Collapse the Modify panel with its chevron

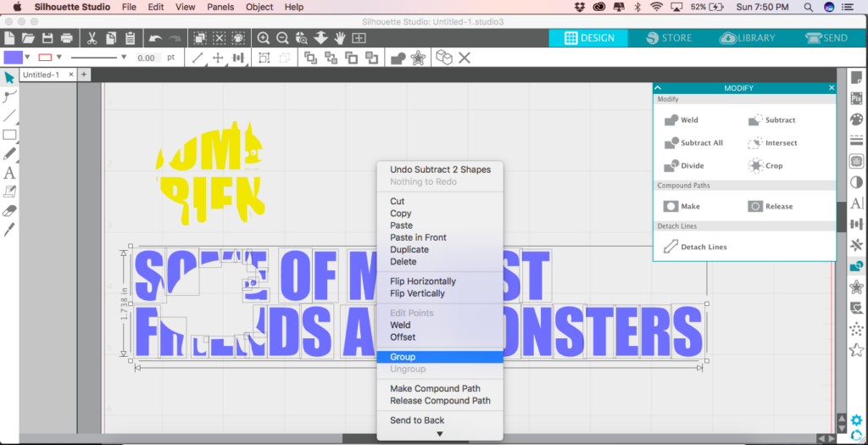pos(658,88)
